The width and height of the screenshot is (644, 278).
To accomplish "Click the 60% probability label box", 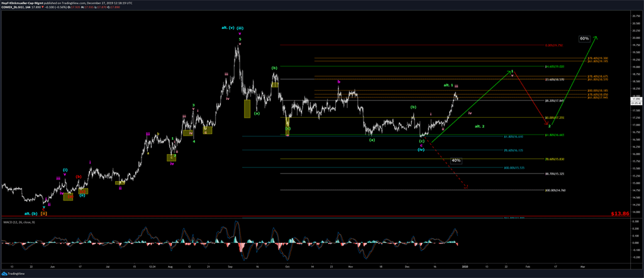I will pos(584,39).
